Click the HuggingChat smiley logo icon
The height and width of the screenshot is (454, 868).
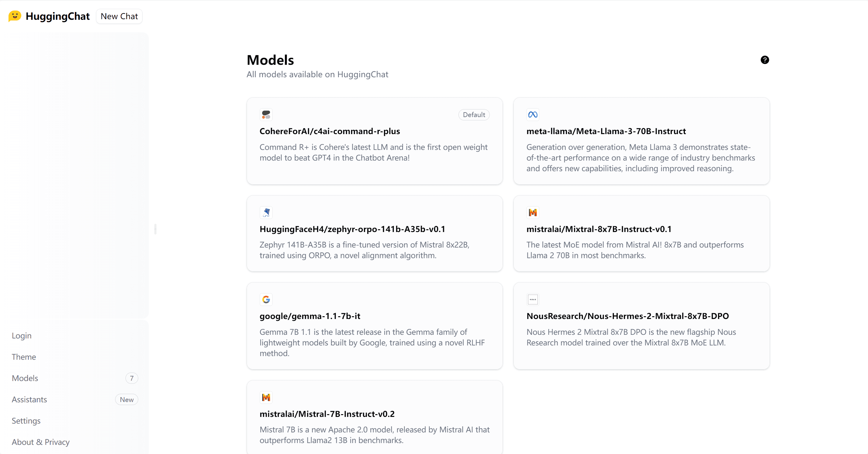point(15,16)
